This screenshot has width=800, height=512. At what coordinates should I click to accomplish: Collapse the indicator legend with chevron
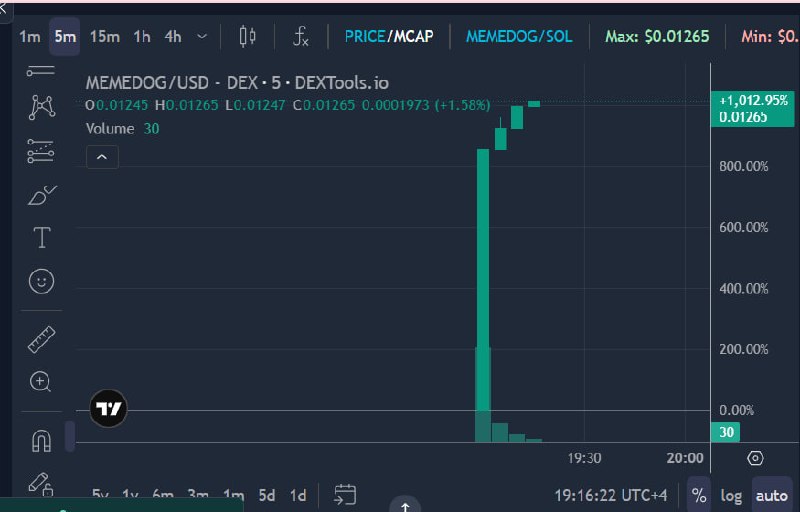click(102, 157)
